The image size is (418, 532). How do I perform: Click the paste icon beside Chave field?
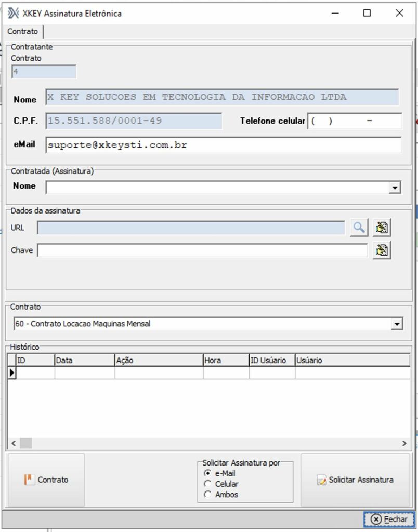click(x=382, y=250)
